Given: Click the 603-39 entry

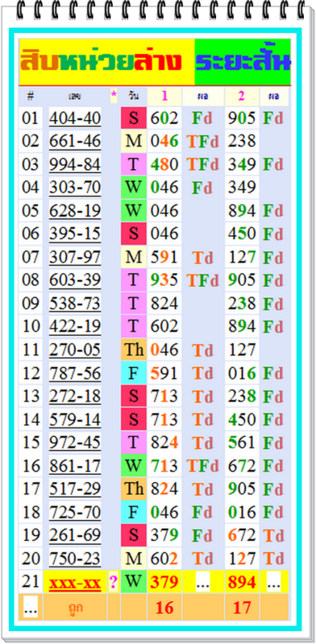Looking at the screenshot, I should (x=75, y=280).
